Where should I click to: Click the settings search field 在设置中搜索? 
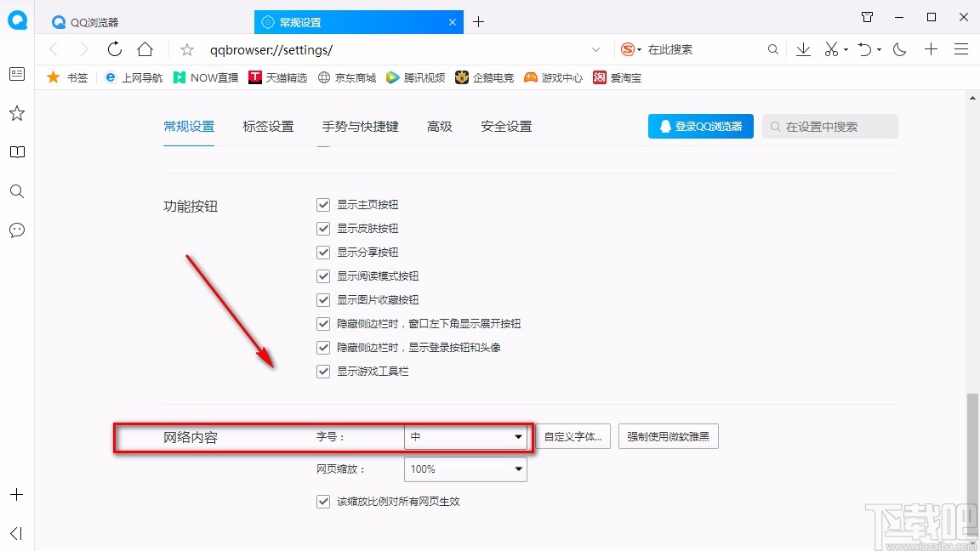coord(829,126)
